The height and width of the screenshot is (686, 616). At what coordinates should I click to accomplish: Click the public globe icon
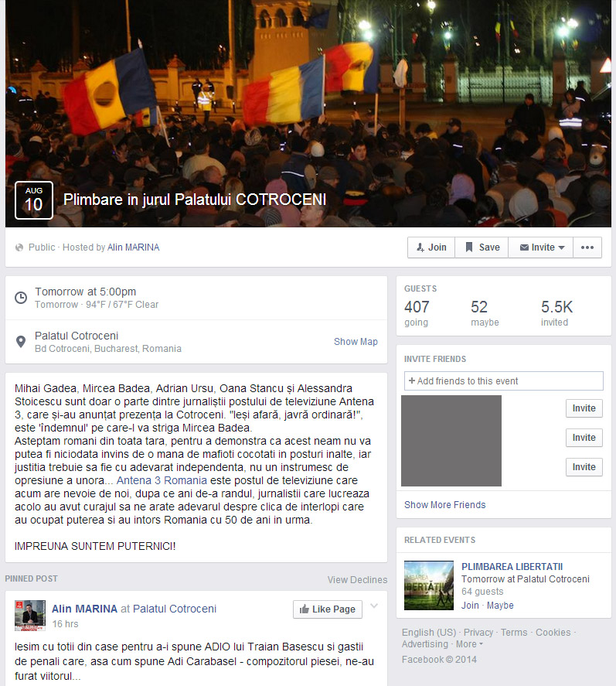click(19, 247)
